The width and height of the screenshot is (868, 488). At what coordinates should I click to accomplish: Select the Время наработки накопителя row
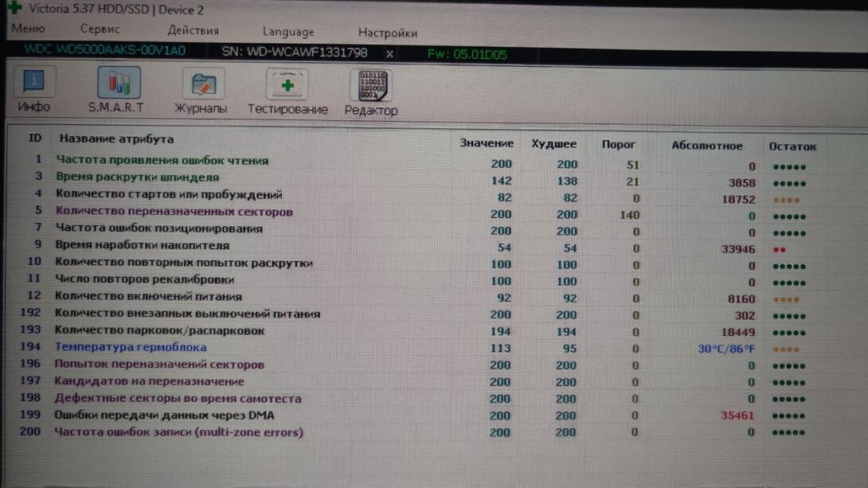tap(143, 245)
